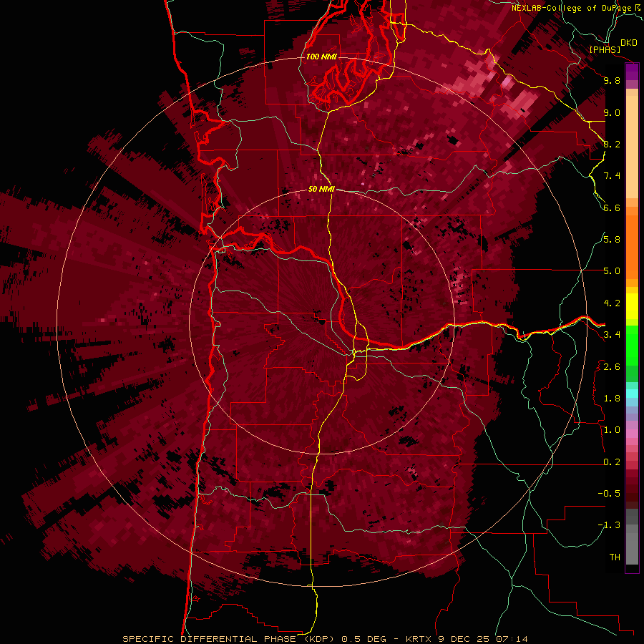Click the 50 NMI range ring label

pyautogui.click(x=321, y=190)
